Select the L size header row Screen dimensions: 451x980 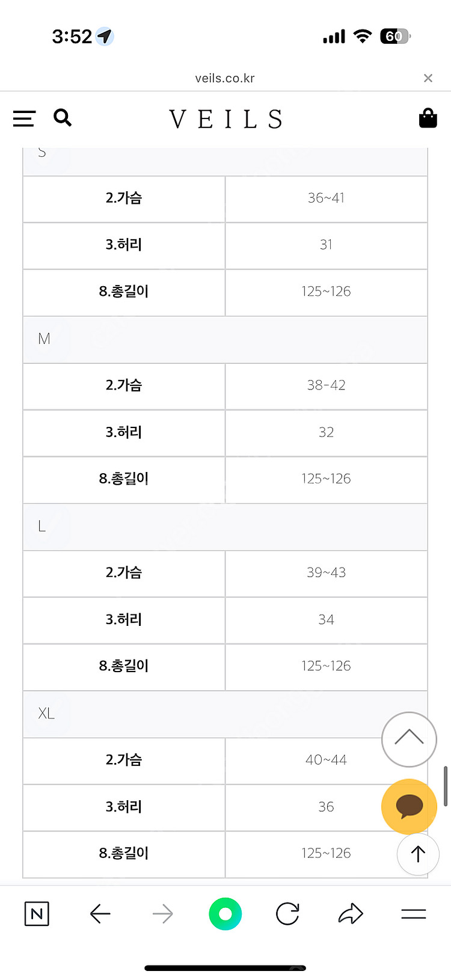(225, 527)
